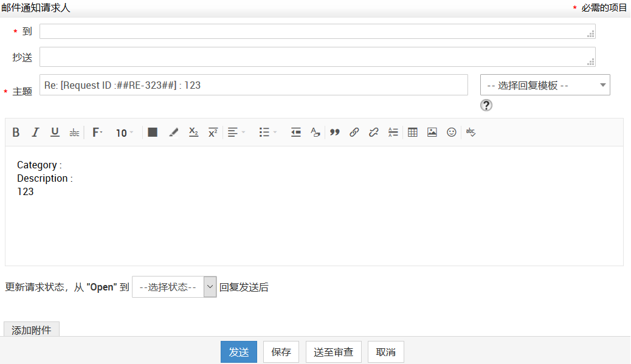Click the CC (抄送) field
The width and height of the screenshot is (631, 364).
[317, 57]
